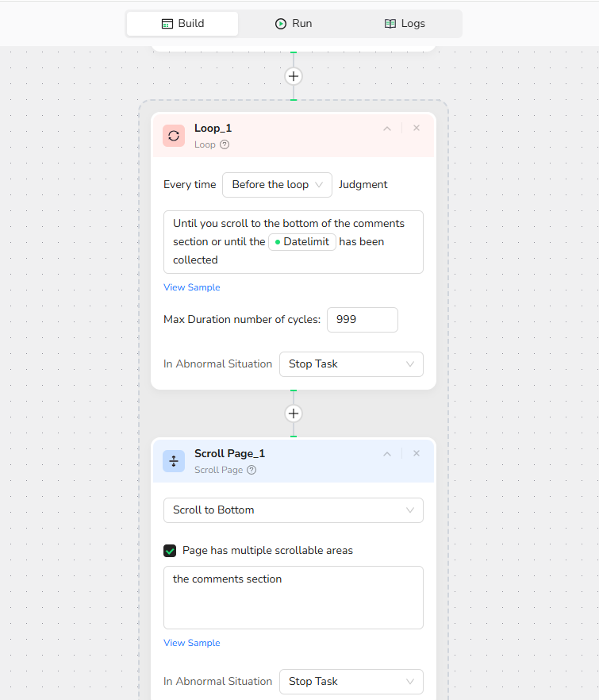Uncheck Page has multiple scrollable areas
The image size is (599, 700).
[x=170, y=550]
